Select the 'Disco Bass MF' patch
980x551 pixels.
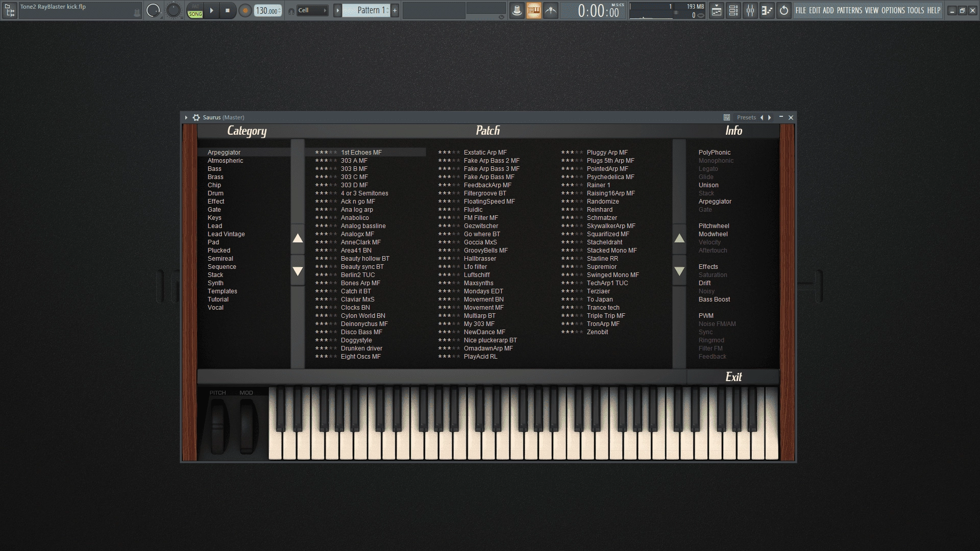(361, 332)
